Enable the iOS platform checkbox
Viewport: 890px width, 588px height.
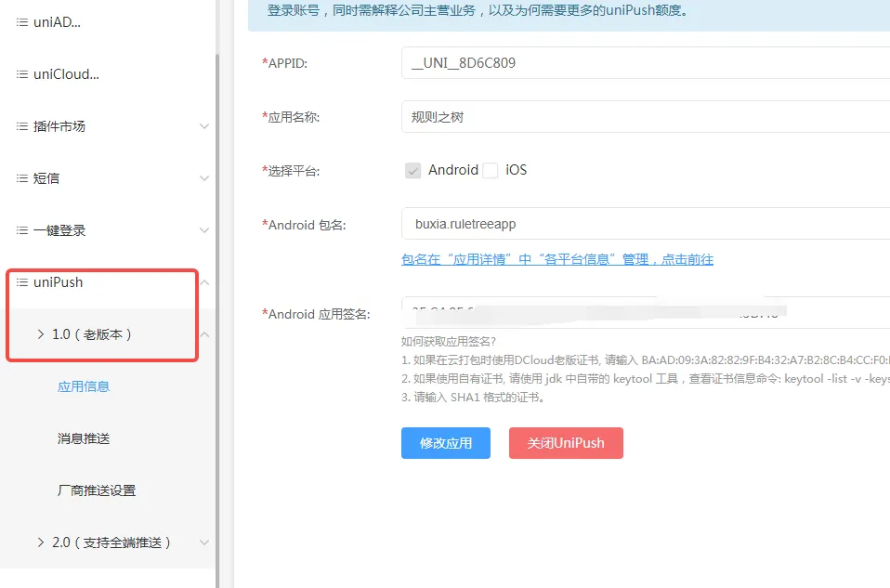[x=491, y=170]
